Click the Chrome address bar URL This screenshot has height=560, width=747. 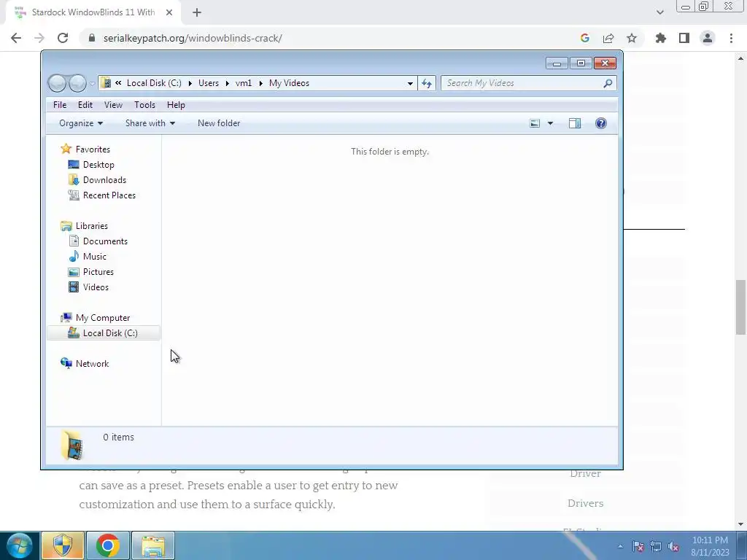pos(193,38)
